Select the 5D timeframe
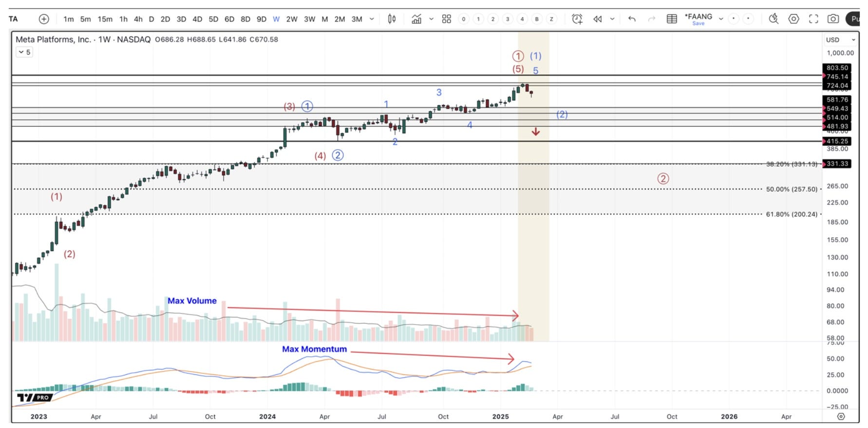The image size is (868, 428). click(213, 19)
